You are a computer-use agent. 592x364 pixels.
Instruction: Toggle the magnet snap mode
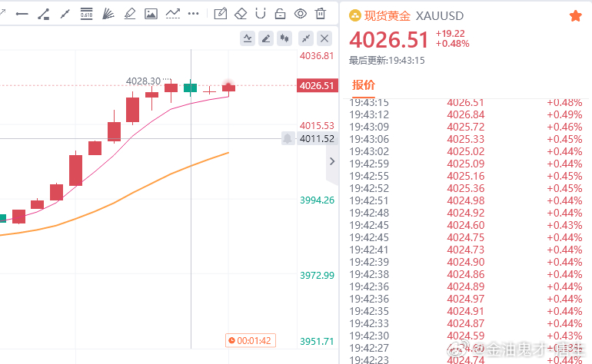261,14
